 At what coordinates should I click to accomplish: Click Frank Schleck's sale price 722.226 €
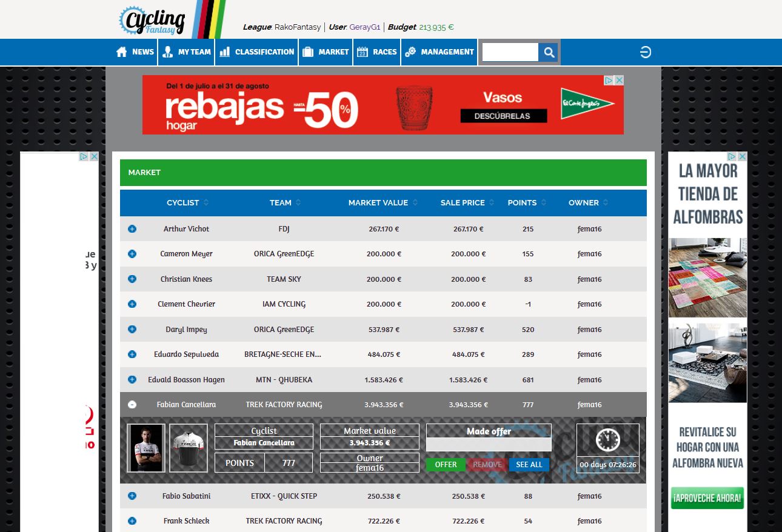point(468,521)
